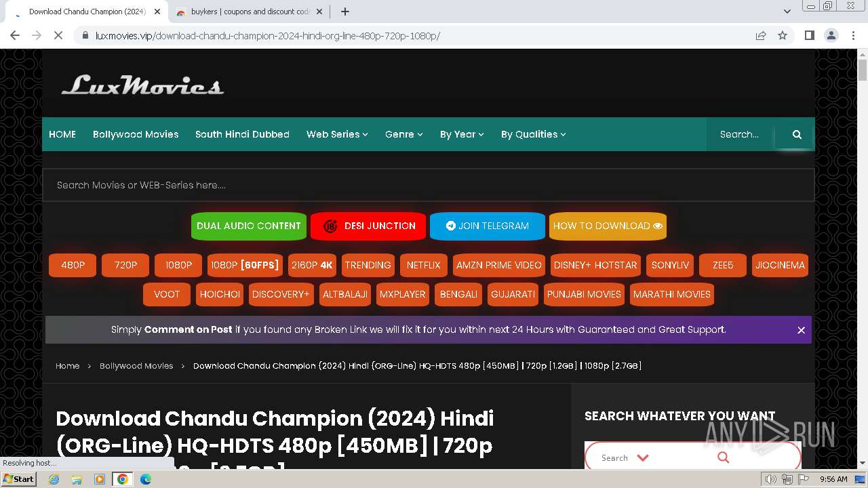
Task: Click the JOIN TELEGRAM button
Action: pos(488,226)
